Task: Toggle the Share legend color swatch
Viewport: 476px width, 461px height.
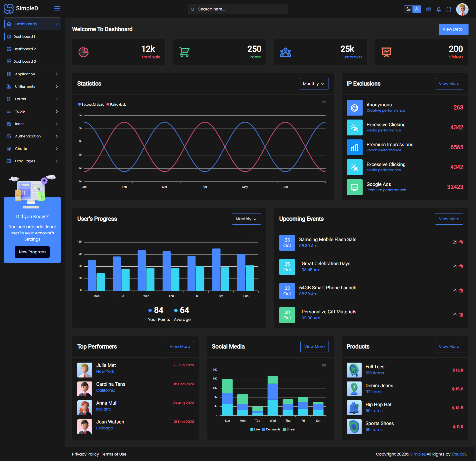Action: (x=285, y=429)
